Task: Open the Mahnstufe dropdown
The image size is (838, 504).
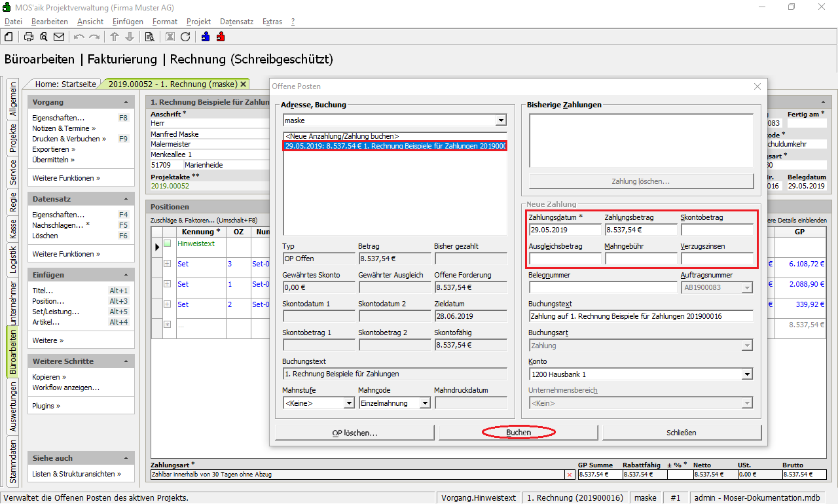Action: click(349, 403)
